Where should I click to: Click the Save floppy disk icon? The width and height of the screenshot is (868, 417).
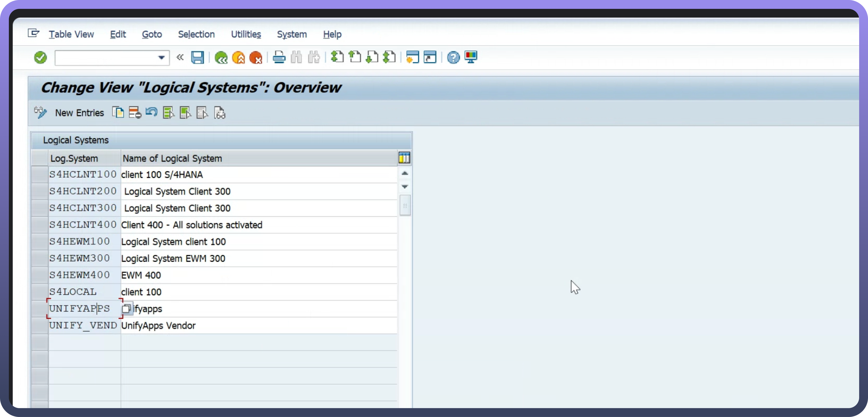tap(198, 58)
